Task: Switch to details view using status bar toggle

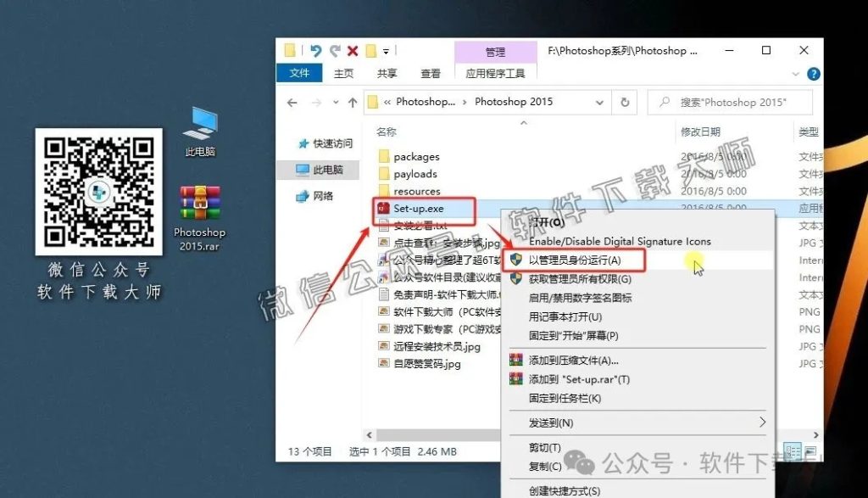Action: [x=793, y=451]
